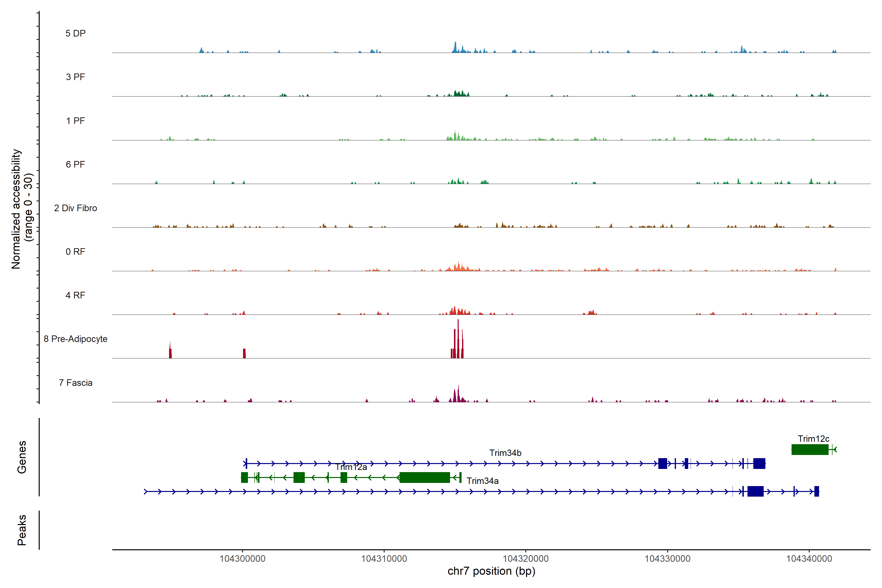Select the 8 Pre-Adipocyte track label

[x=75, y=339]
